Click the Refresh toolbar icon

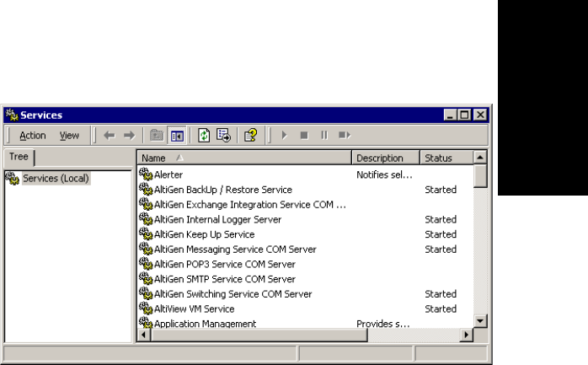(204, 136)
